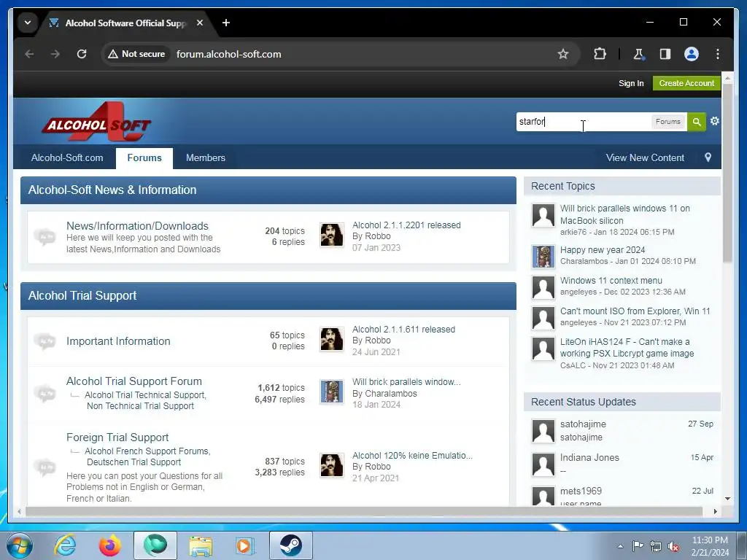The image size is (747, 560).
Task: Open Indiana Jones profile link
Action: point(589,457)
